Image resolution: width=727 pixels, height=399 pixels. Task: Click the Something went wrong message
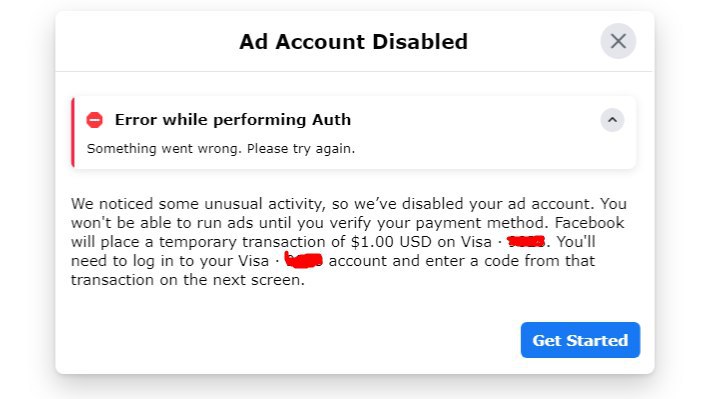221,149
